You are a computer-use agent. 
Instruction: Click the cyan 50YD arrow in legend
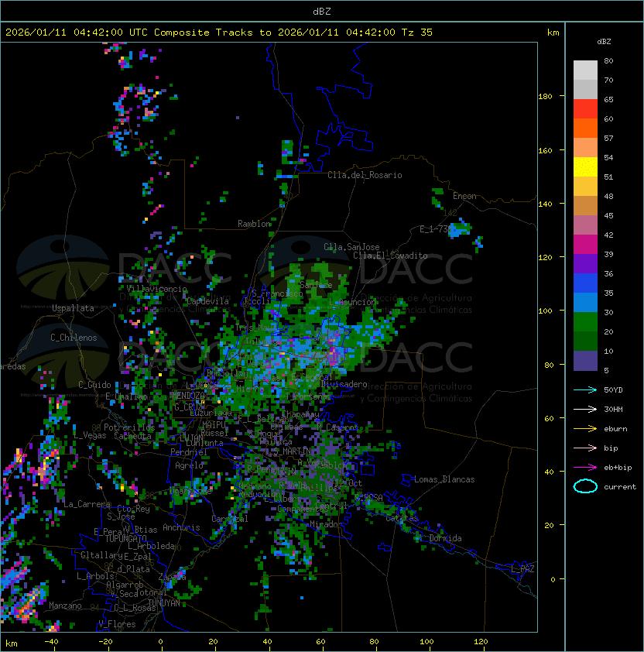click(585, 389)
